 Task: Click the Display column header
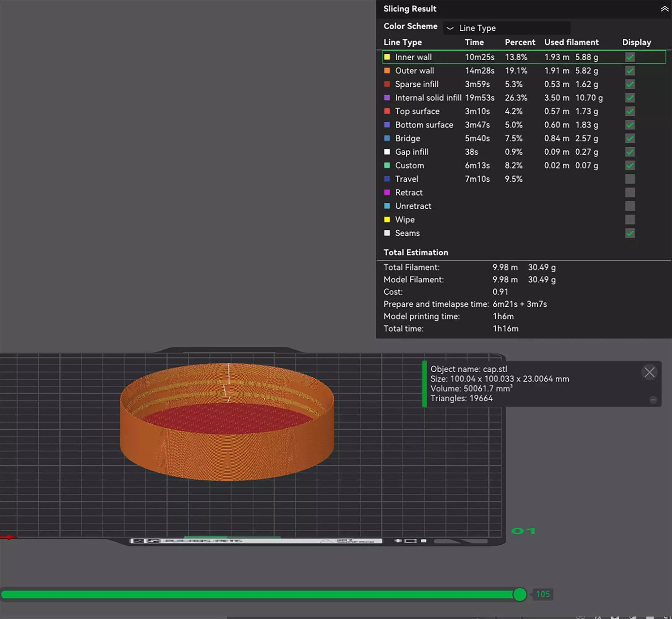[x=636, y=42]
